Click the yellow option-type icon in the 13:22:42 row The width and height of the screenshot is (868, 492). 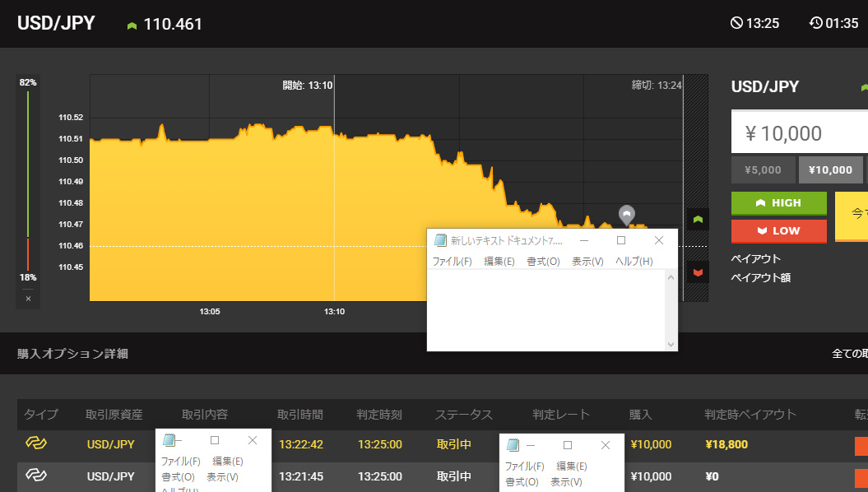pos(36,443)
